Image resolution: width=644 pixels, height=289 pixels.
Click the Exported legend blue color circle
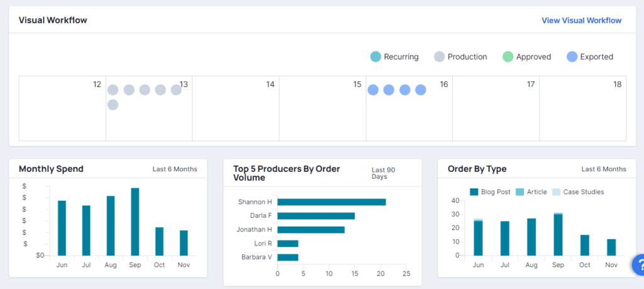coord(572,57)
